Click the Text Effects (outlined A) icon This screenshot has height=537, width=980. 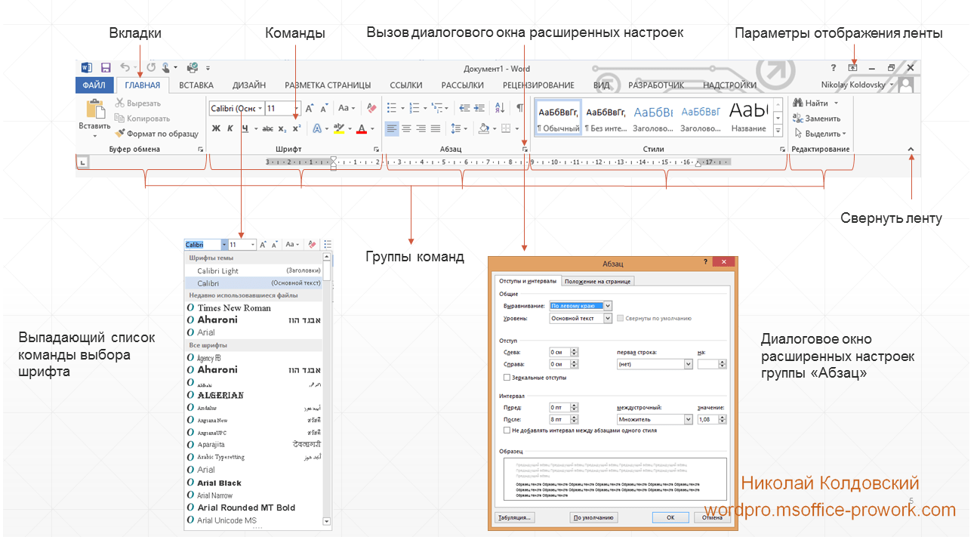point(317,128)
